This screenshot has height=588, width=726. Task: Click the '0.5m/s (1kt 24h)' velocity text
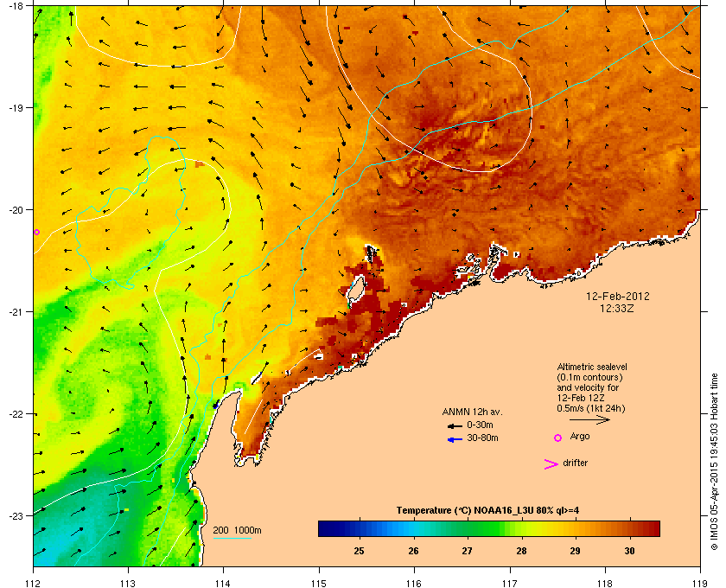pos(591,409)
